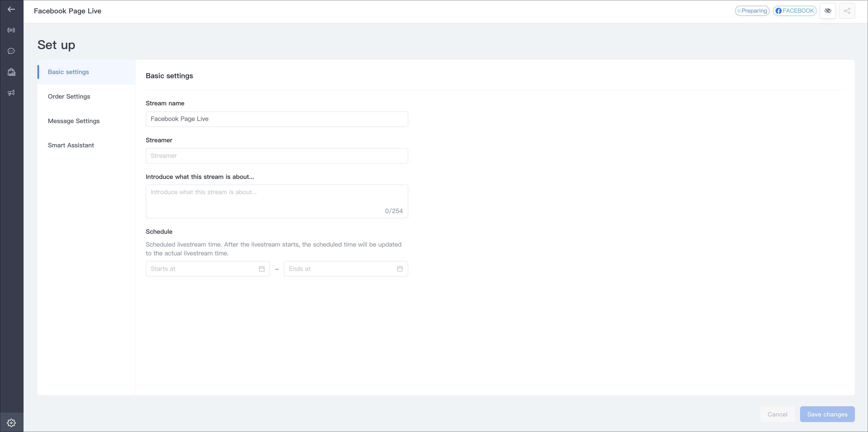Click the share icon button
This screenshot has width=868, height=432.
(847, 11)
